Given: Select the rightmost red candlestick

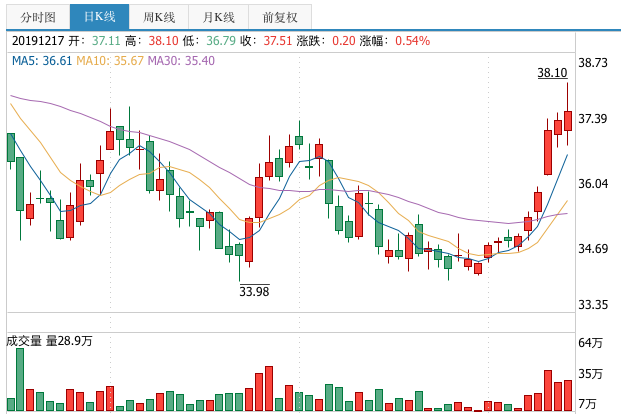Looking at the screenshot, I should 568,120.
